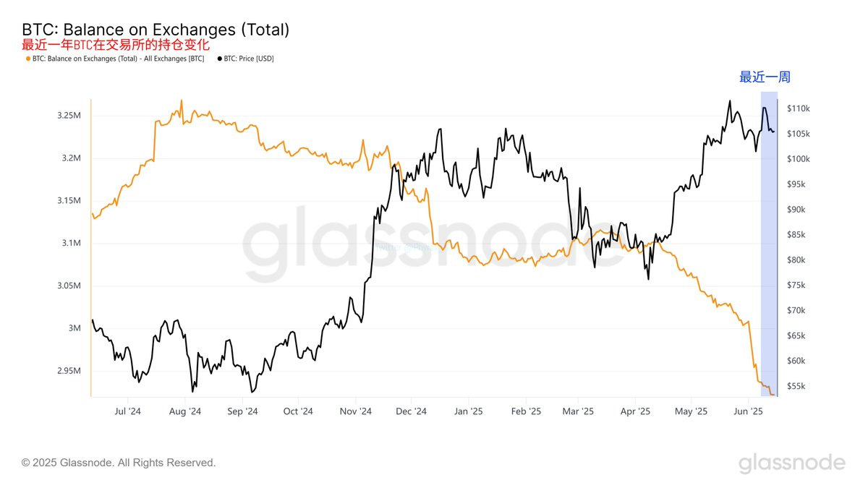Click the 3.25M left axis tick

point(67,116)
